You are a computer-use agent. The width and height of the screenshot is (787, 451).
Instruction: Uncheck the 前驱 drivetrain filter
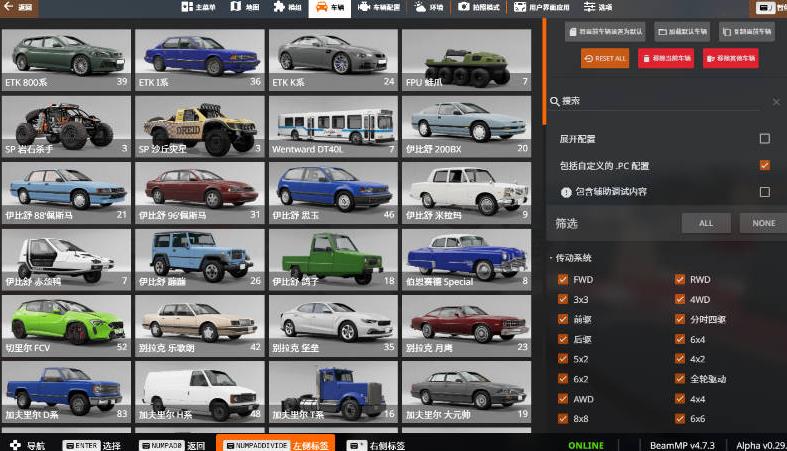[563, 319]
